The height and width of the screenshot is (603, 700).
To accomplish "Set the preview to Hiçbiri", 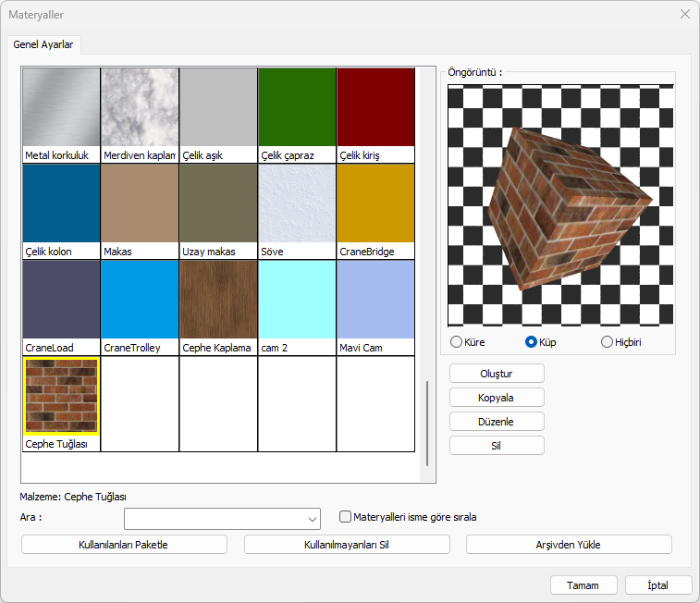I will (608, 342).
